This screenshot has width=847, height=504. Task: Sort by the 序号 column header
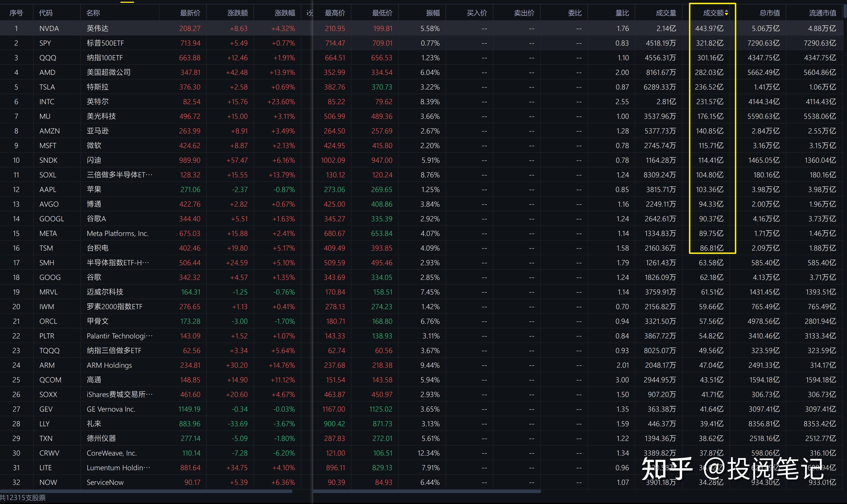click(16, 13)
